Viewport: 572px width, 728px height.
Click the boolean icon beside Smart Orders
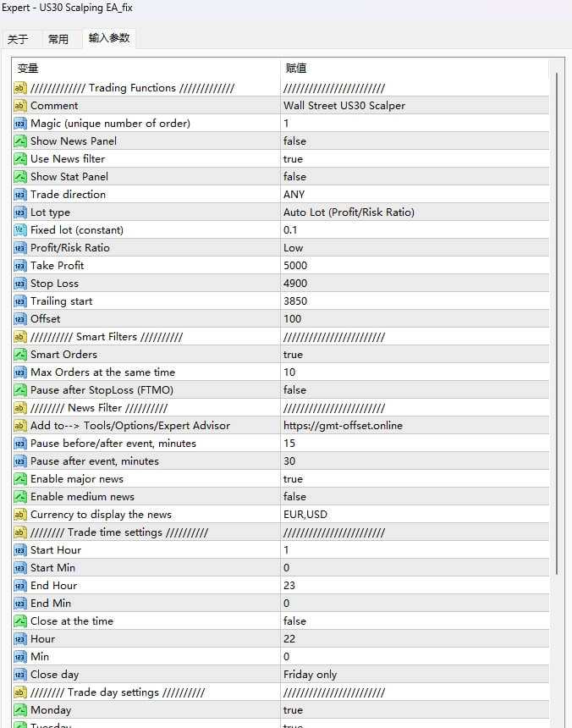point(20,355)
